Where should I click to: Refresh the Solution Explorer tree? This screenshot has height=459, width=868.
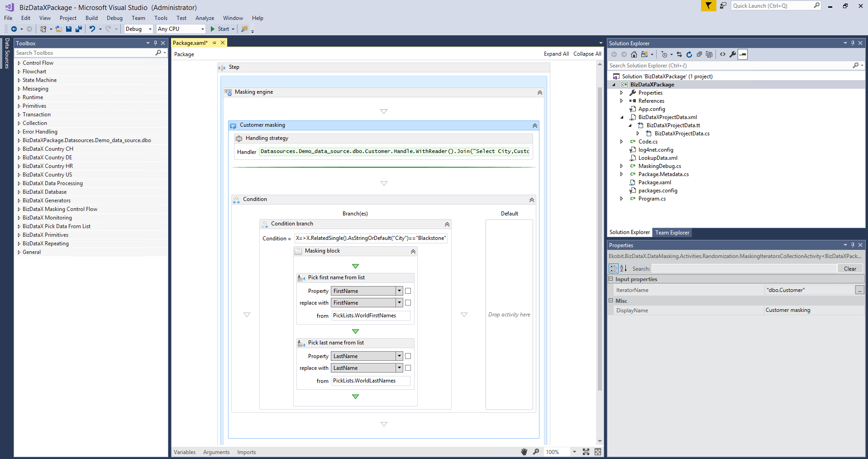pyautogui.click(x=689, y=54)
